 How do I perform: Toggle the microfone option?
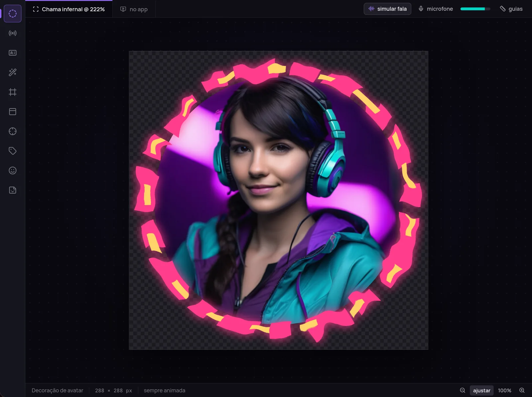coord(436,9)
